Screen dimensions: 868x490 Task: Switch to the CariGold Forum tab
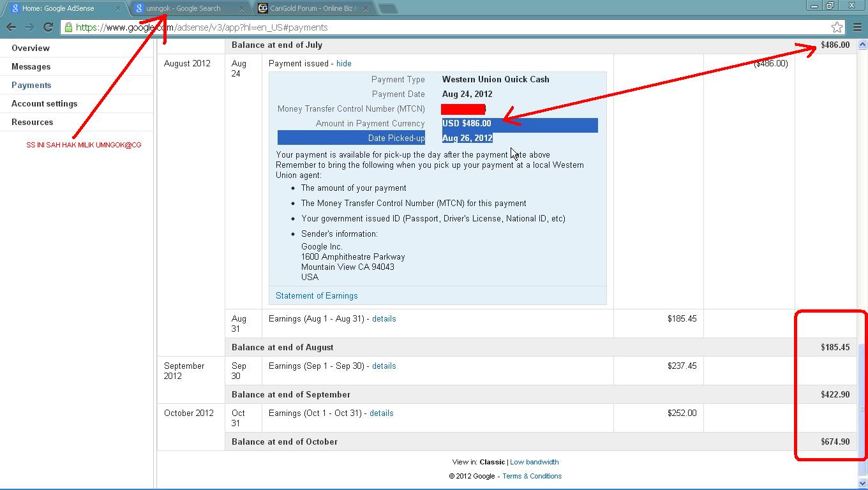coord(313,8)
